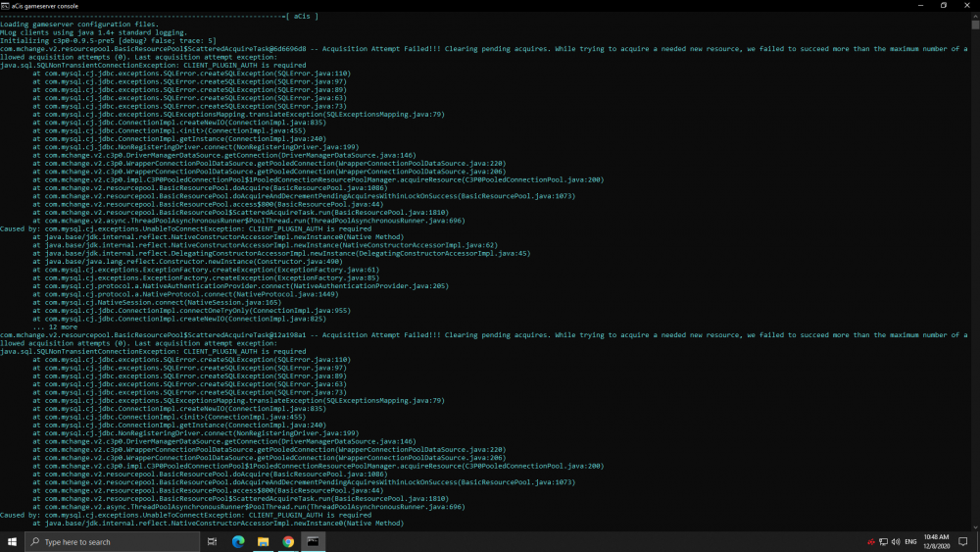Click the console icon in the title bar

point(6,5)
